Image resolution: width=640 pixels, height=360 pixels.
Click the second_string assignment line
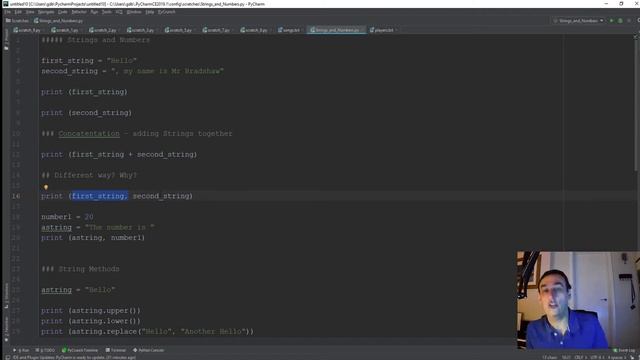click(132, 71)
